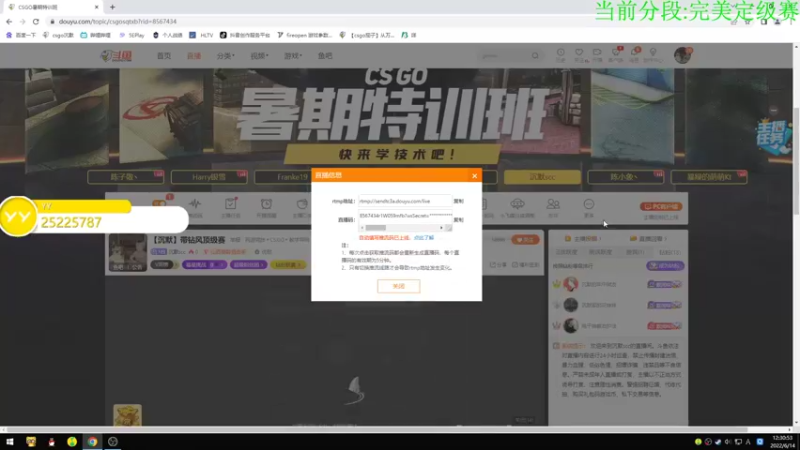This screenshot has height=450, width=800.
Task: Open the treasure chest icon below the stream
Action: [x=127, y=415]
